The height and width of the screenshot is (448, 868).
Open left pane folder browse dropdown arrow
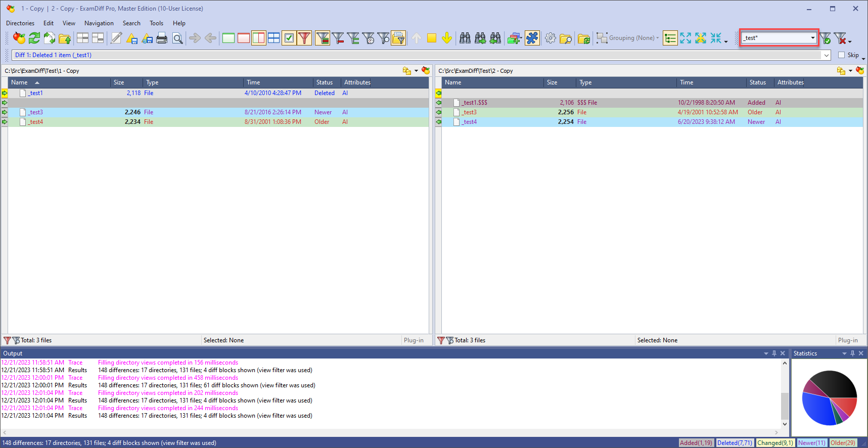click(416, 71)
